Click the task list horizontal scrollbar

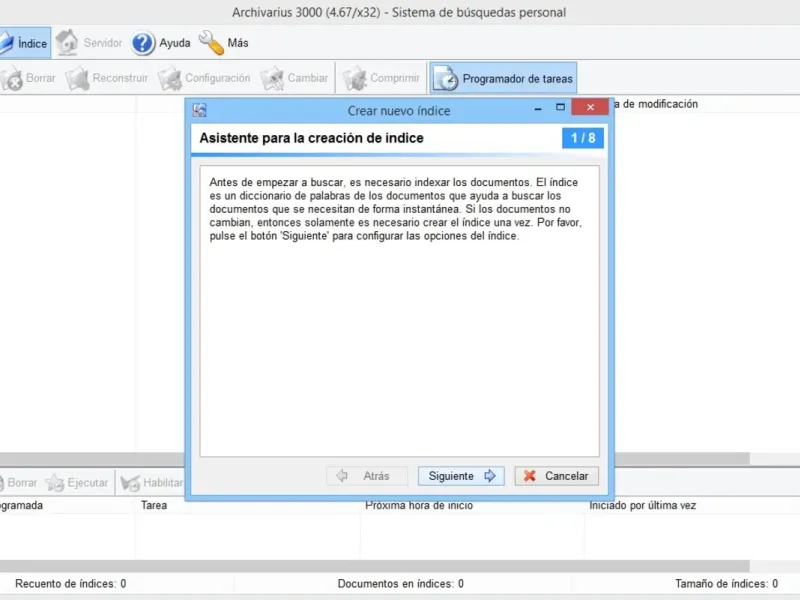coord(374,566)
